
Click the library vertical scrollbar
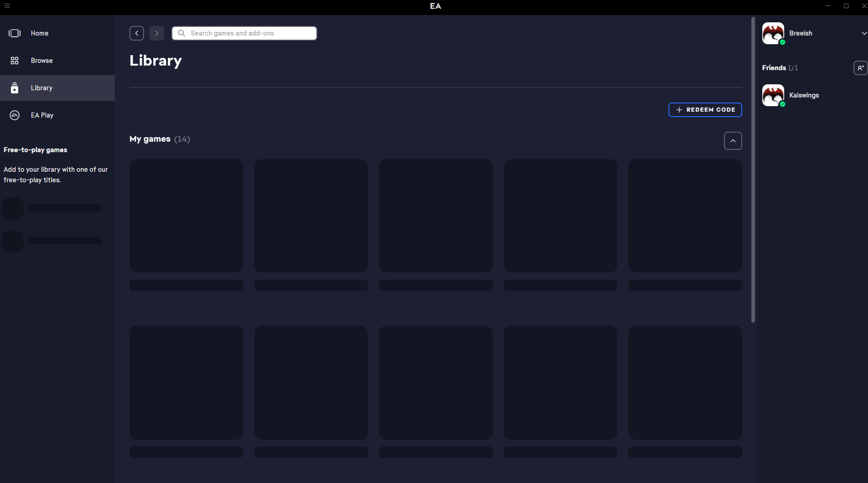coord(753,170)
